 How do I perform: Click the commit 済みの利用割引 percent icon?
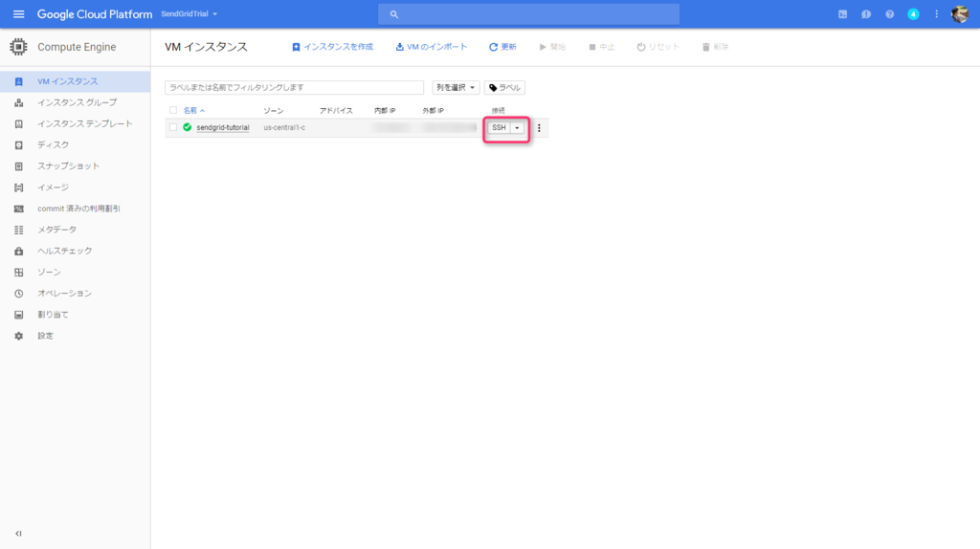pyautogui.click(x=19, y=209)
